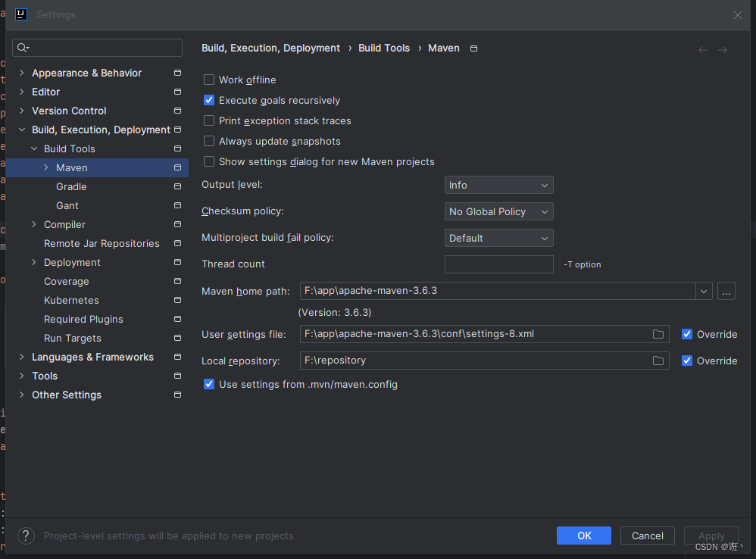Screen dimensions: 756x559
Task: Click the project-level icon on the Maven row
Action: (x=177, y=167)
